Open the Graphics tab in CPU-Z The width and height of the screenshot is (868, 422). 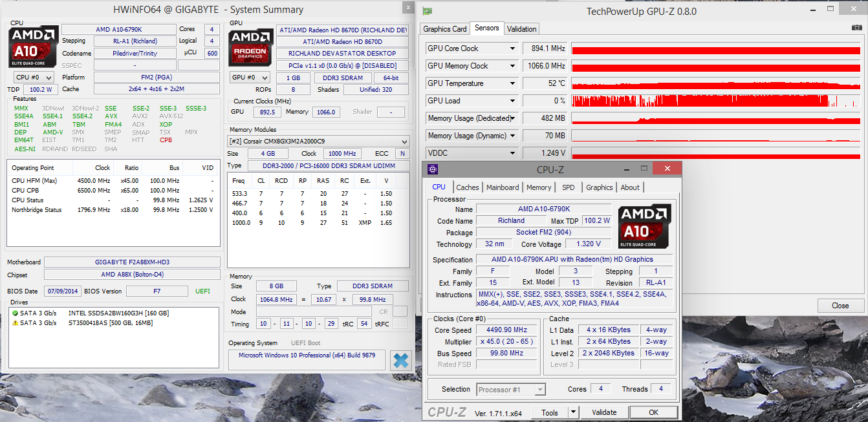(599, 187)
